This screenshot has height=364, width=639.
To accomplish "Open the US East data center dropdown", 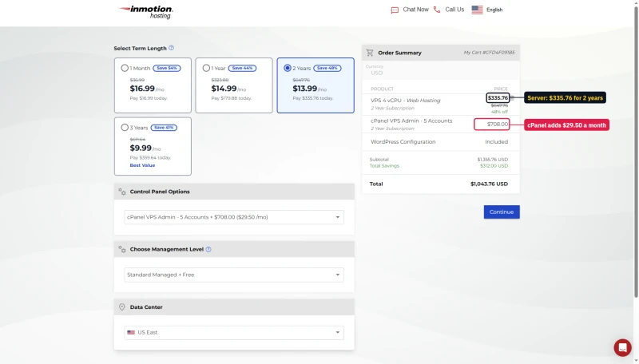I will click(234, 332).
